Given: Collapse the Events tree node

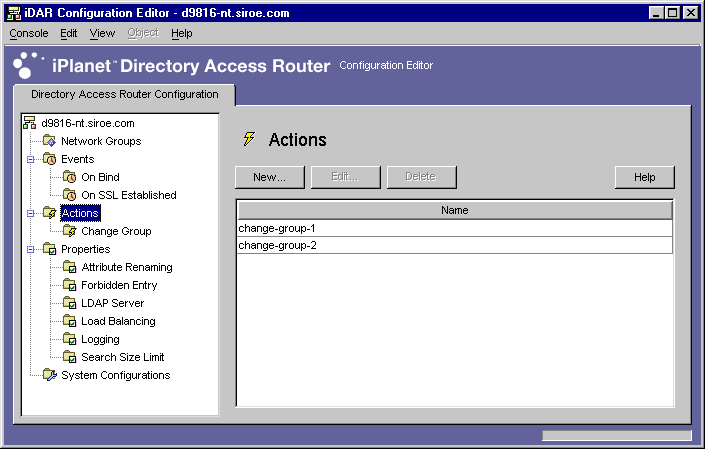Looking at the screenshot, I should point(31,159).
